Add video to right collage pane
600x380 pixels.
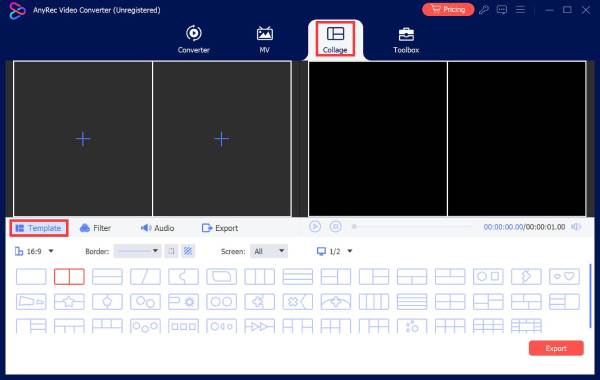coord(222,139)
